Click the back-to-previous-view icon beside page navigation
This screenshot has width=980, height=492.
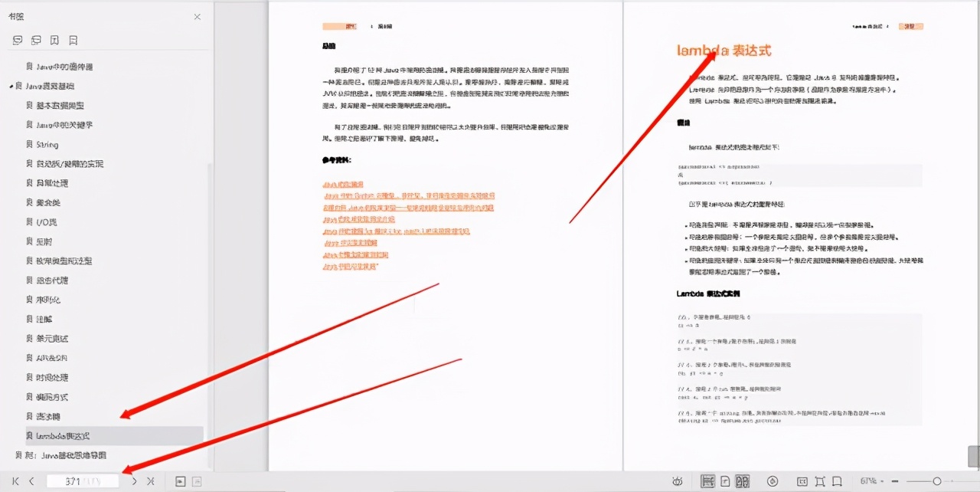point(181,481)
